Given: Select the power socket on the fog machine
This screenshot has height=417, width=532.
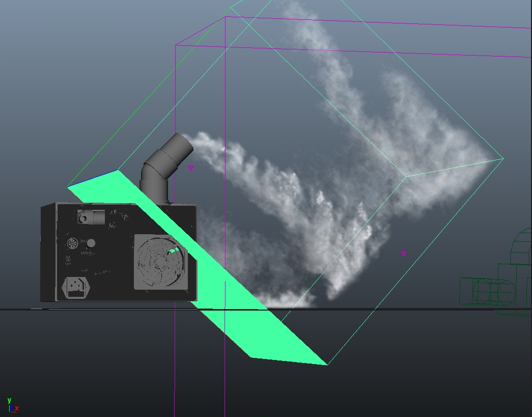Looking at the screenshot, I should point(76,288).
